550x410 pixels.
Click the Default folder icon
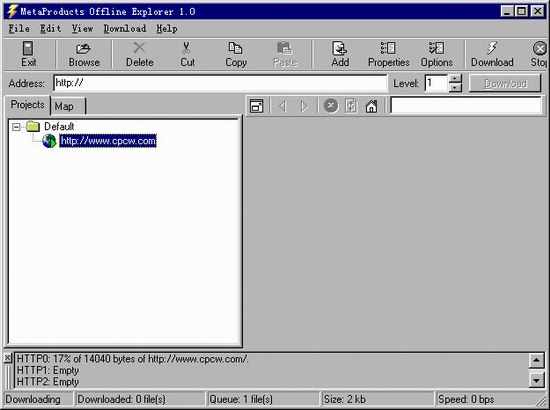click(x=33, y=126)
